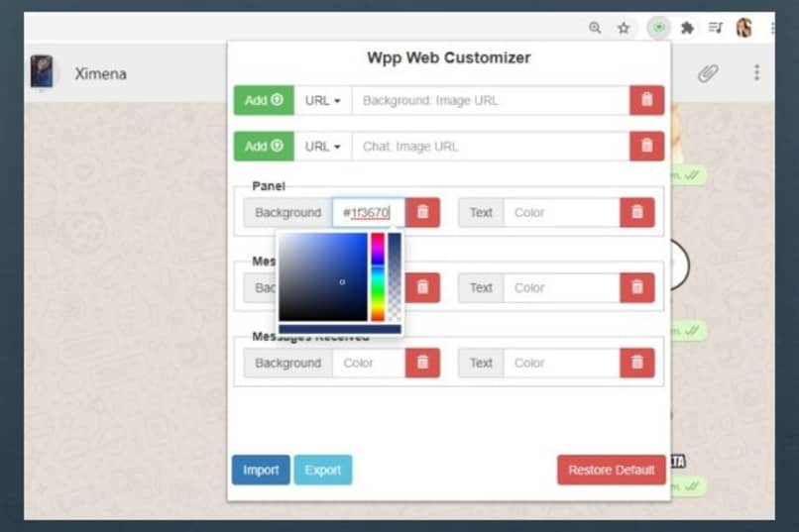Image resolution: width=799 pixels, height=532 pixels.
Task: Click the Ximena contact name
Action: pos(101,74)
